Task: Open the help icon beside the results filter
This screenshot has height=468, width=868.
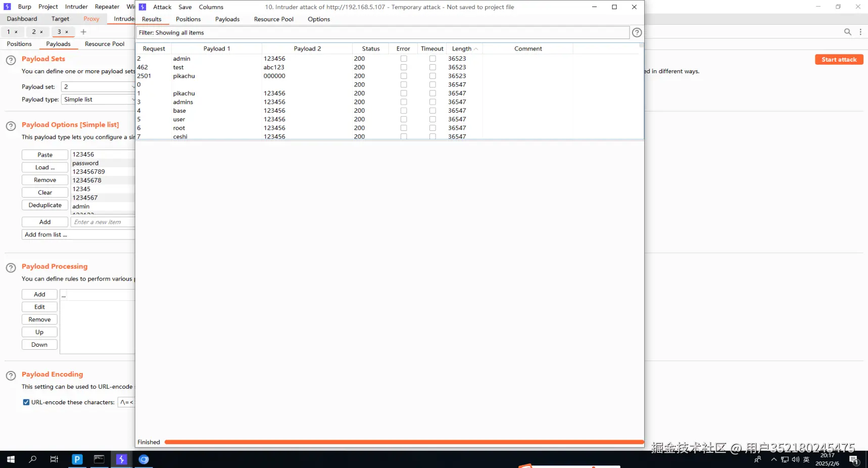Action: (637, 32)
